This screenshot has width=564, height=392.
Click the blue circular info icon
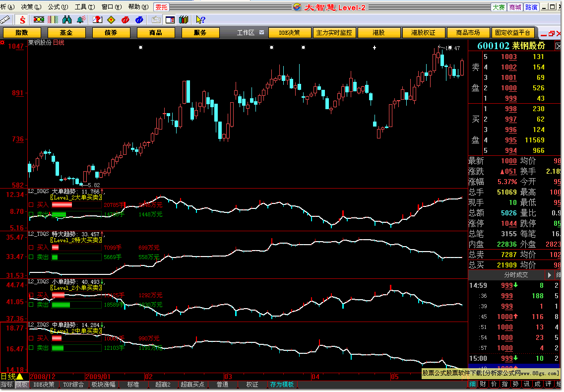(139, 20)
